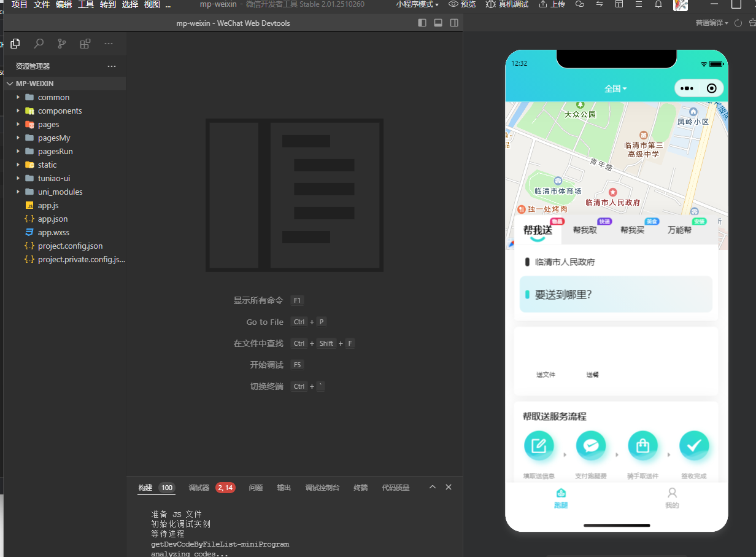Open the project.private.config.json file
This screenshot has height=557, width=756.
pyautogui.click(x=65, y=259)
